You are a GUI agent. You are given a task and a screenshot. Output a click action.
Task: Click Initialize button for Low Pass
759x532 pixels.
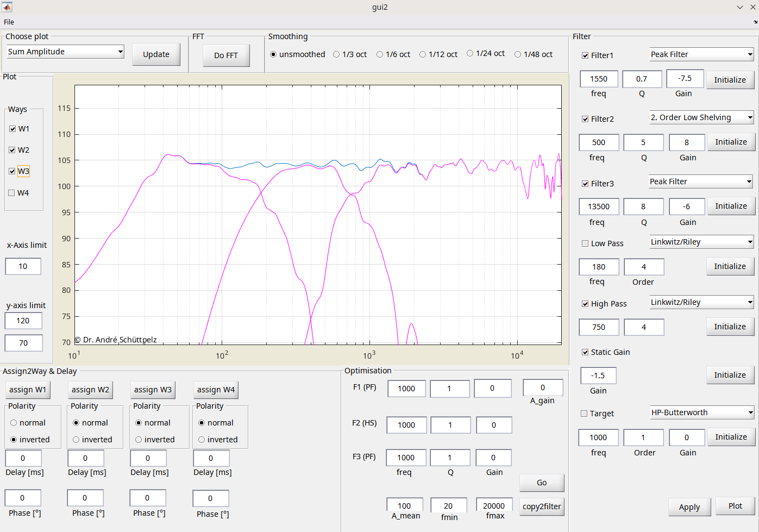(x=730, y=266)
